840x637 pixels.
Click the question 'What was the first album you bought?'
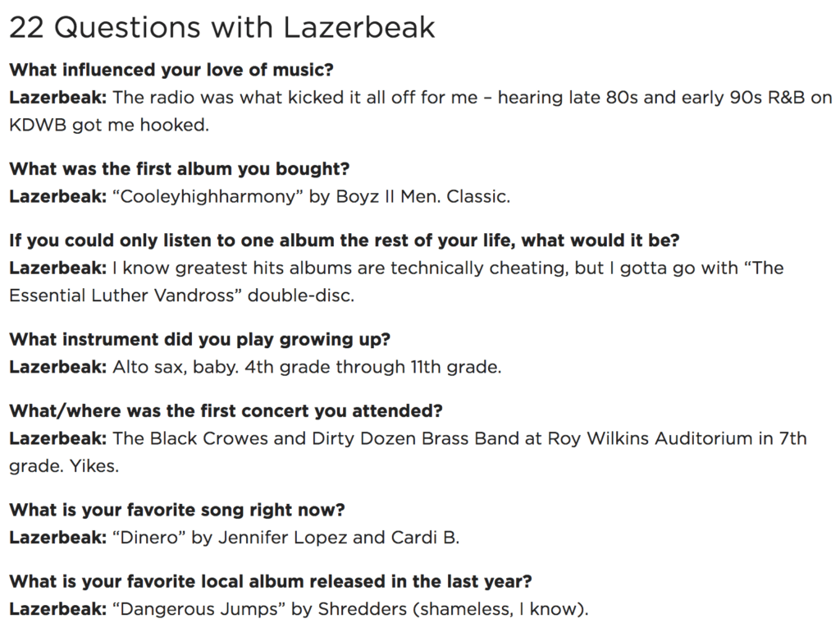click(x=180, y=169)
